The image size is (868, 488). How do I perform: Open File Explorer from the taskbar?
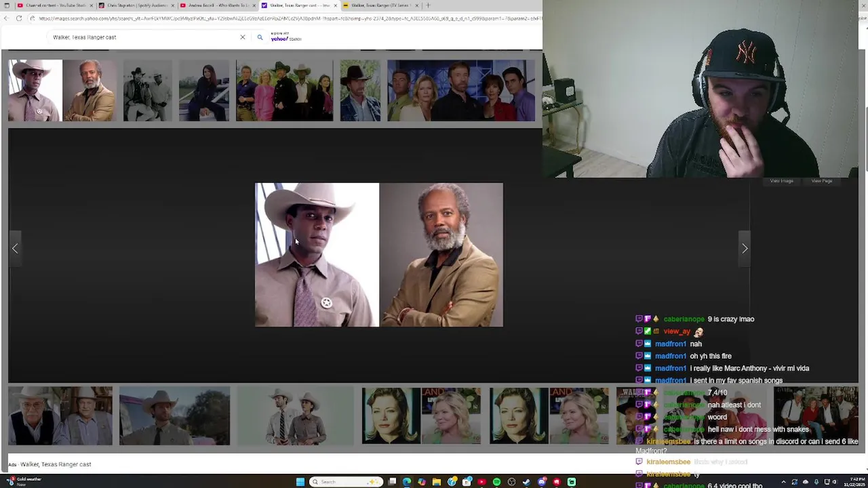pyautogui.click(x=437, y=482)
